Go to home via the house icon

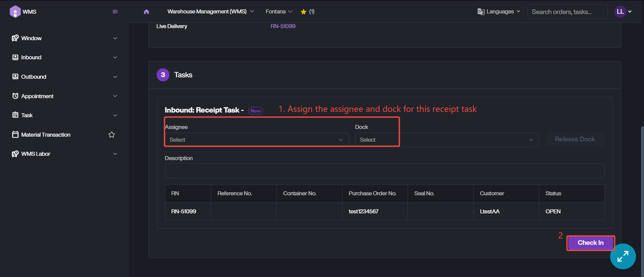(x=146, y=12)
